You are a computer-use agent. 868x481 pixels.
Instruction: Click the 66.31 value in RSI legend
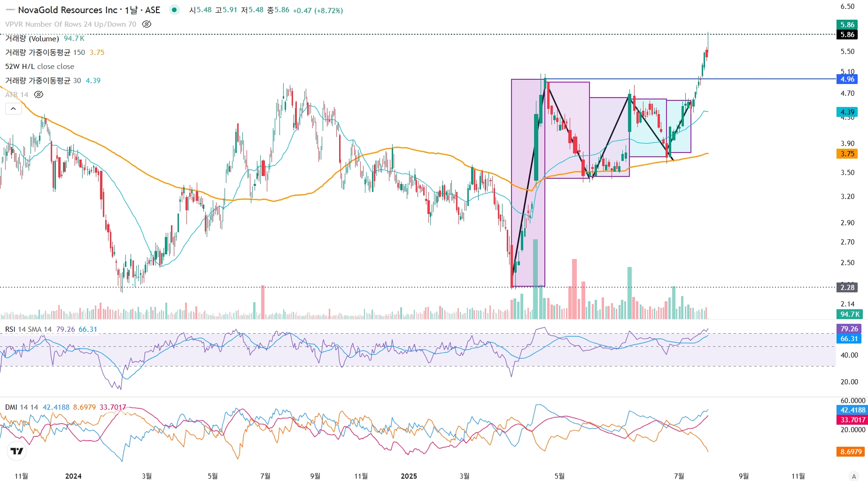coord(88,329)
